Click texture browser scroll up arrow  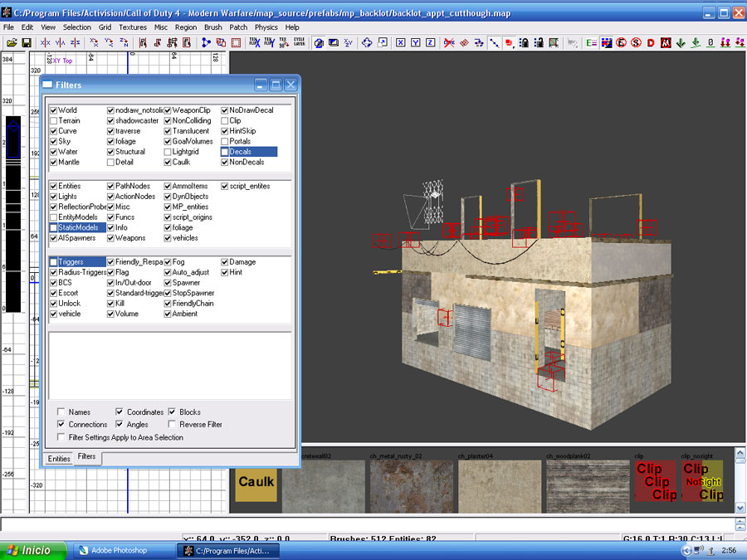pyautogui.click(x=740, y=452)
